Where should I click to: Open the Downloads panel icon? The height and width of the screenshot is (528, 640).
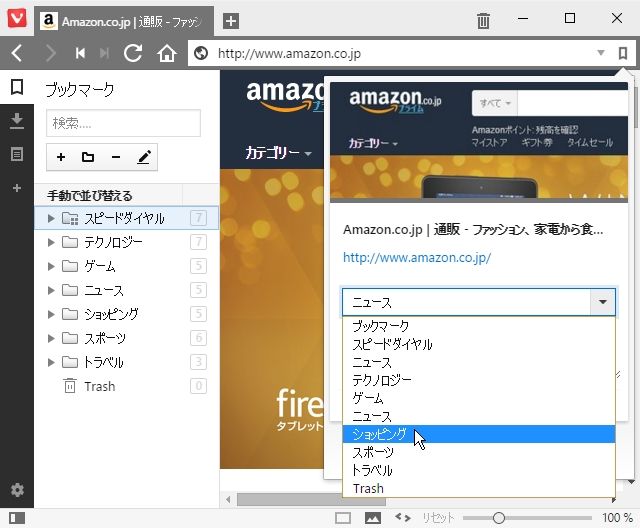(x=17, y=121)
